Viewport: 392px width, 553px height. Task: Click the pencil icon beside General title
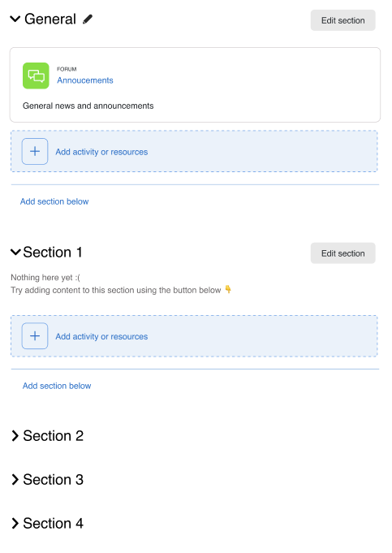[x=88, y=19]
